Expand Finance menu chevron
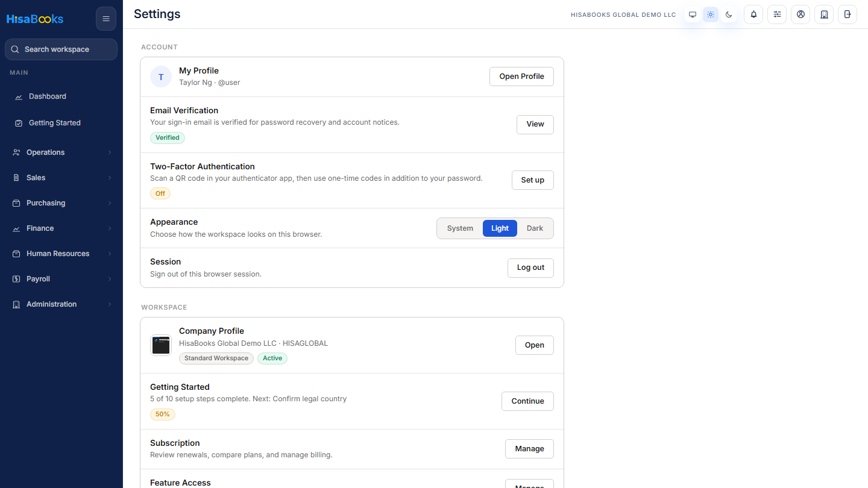Viewport: 868px width, 488px height. click(110, 228)
